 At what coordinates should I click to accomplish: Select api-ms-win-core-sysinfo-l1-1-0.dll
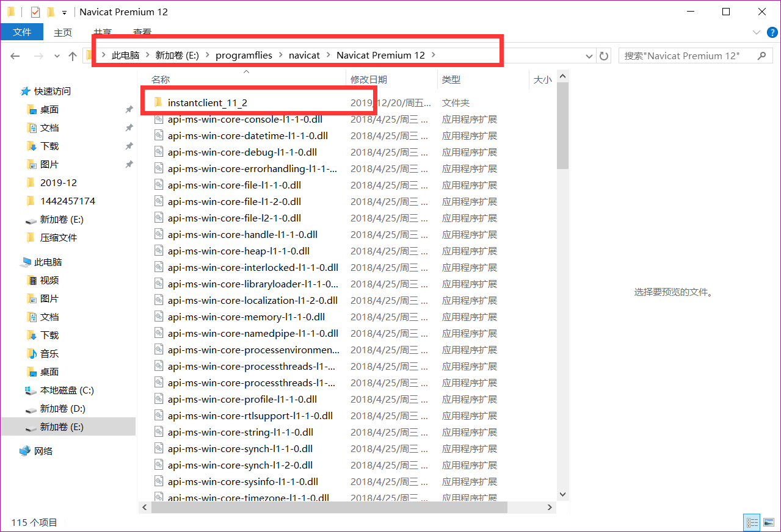(x=243, y=482)
